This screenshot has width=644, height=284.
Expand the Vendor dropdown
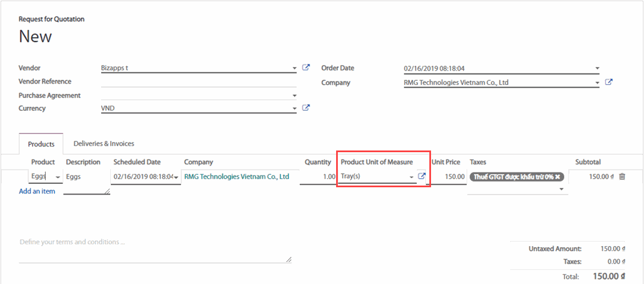[294, 68]
